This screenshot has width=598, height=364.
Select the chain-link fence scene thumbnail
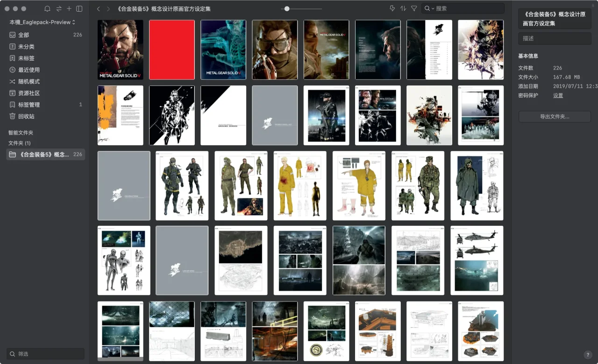[172, 331]
